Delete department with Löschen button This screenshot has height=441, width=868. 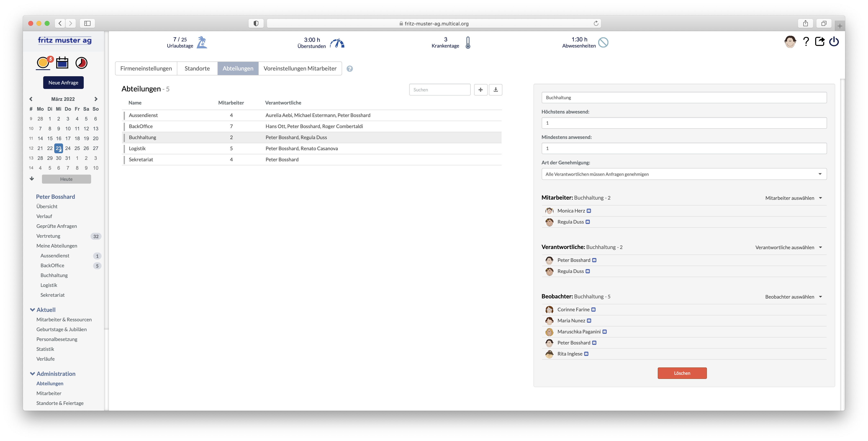click(x=682, y=373)
